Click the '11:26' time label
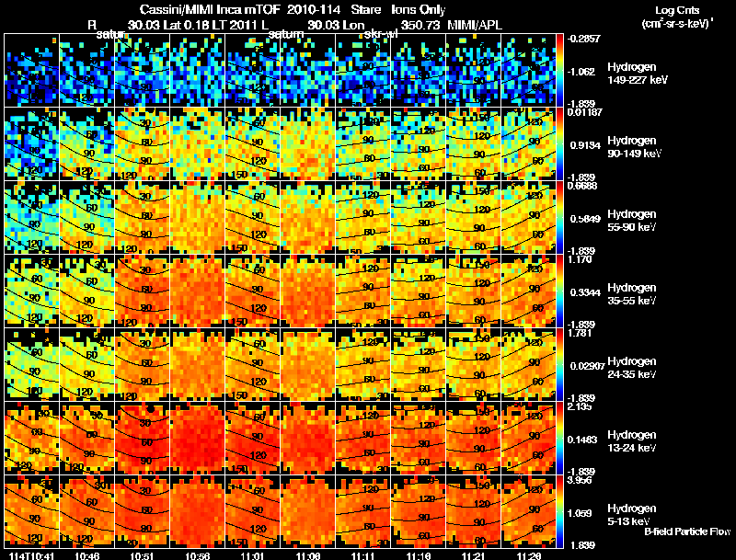Viewport: 736px width, 560px height. click(528, 555)
